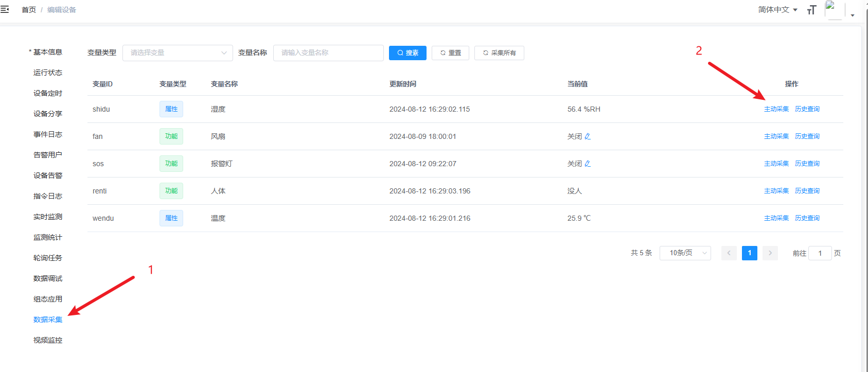Click edit pencil icon for sos value
This screenshot has width=868, height=372.
click(x=588, y=164)
